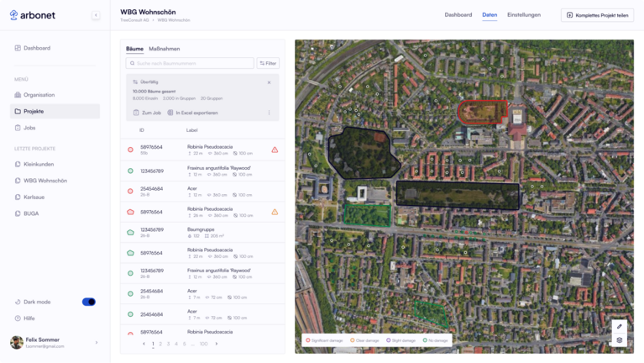Viewport: 644px width, 363px height.
Task: Click red status circle of tree 58976564 55b
Action: pyautogui.click(x=130, y=150)
